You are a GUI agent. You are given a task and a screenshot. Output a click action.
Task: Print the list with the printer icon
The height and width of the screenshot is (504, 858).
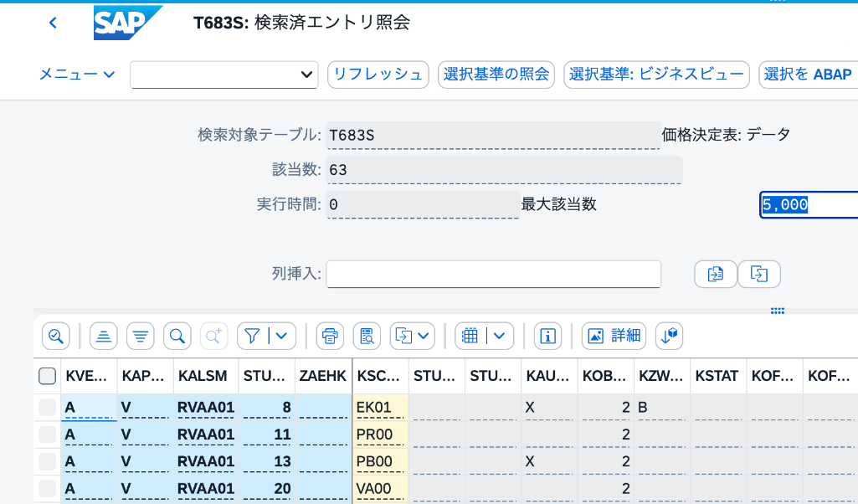click(x=330, y=336)
